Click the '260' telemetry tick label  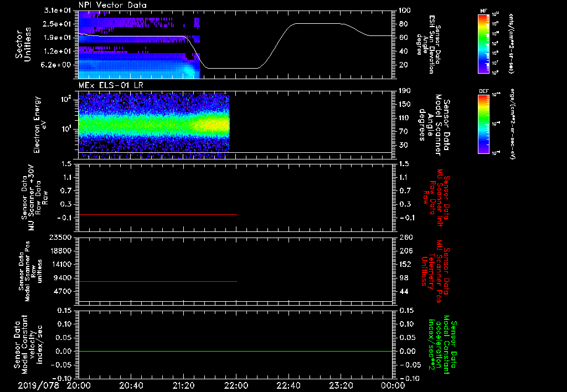(x=406, y=237)
